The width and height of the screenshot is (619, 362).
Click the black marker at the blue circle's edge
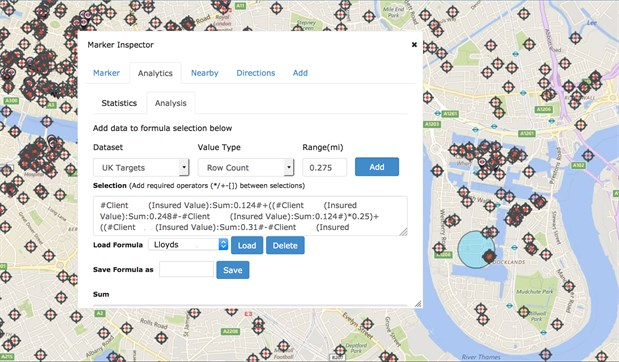[x=489, y=257]
